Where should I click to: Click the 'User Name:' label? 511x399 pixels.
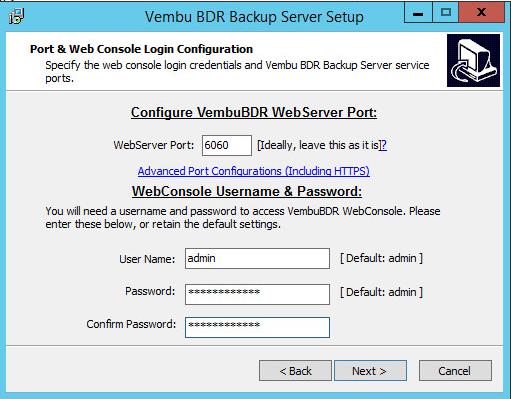click(x=147, y=259)
